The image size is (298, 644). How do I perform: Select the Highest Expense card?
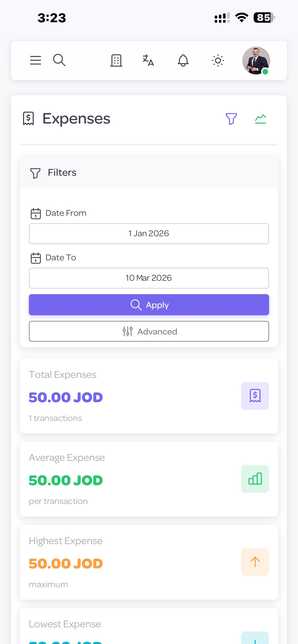[149, 562]
